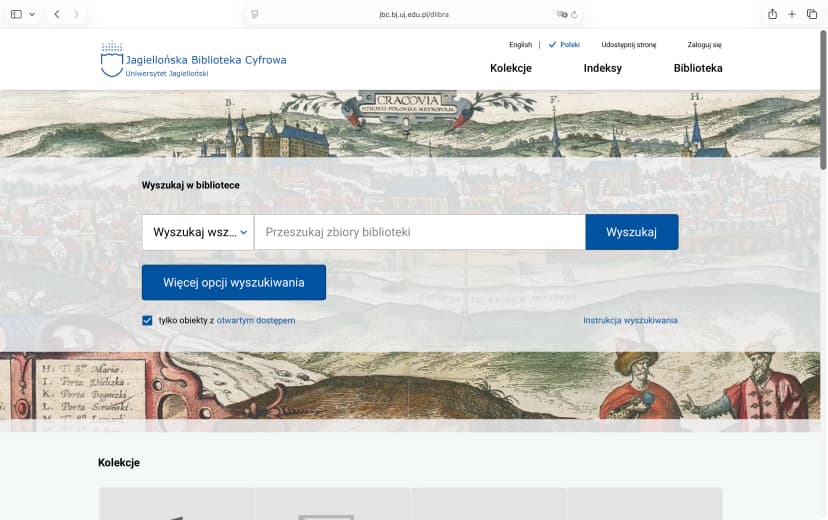Open the 'Instrukcja wyszukiwania' link
The height and width of the screenshot is (520, 828).
point(630,320)
